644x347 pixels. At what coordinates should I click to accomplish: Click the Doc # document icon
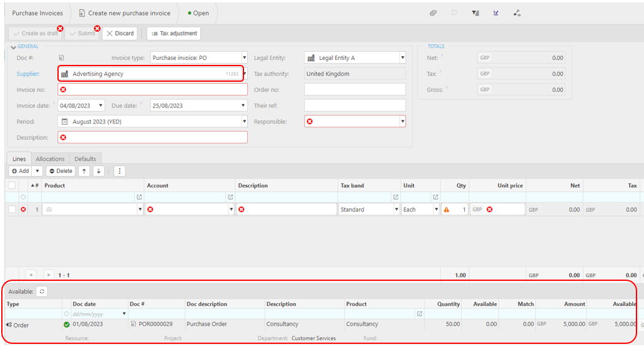coord(61,58)
